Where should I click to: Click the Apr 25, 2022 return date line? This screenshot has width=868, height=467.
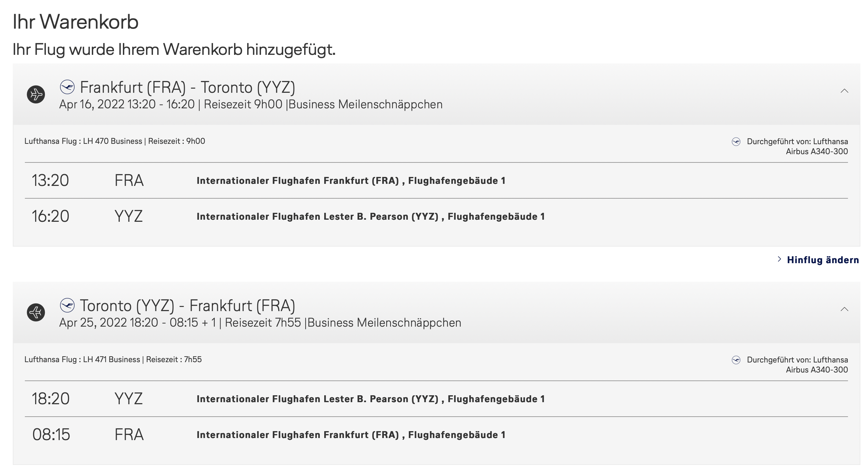tap(260, 323)
